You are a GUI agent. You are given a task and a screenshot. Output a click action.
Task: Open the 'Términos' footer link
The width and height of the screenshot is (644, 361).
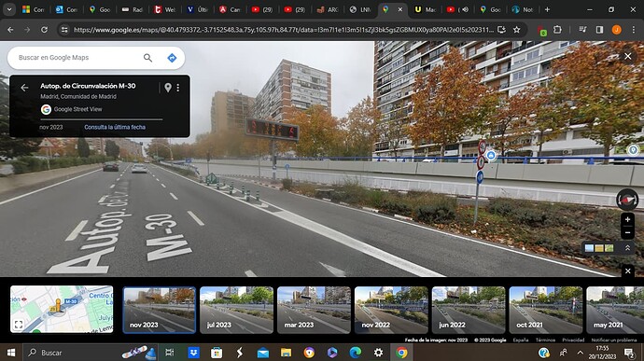[x=545, y=340]
